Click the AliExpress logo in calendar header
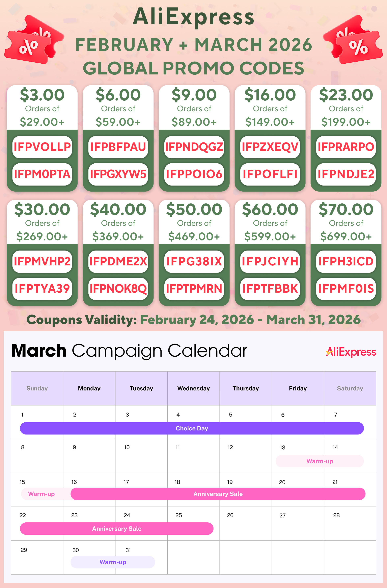This screenshot has width=387, height=588. pos(351,352)
